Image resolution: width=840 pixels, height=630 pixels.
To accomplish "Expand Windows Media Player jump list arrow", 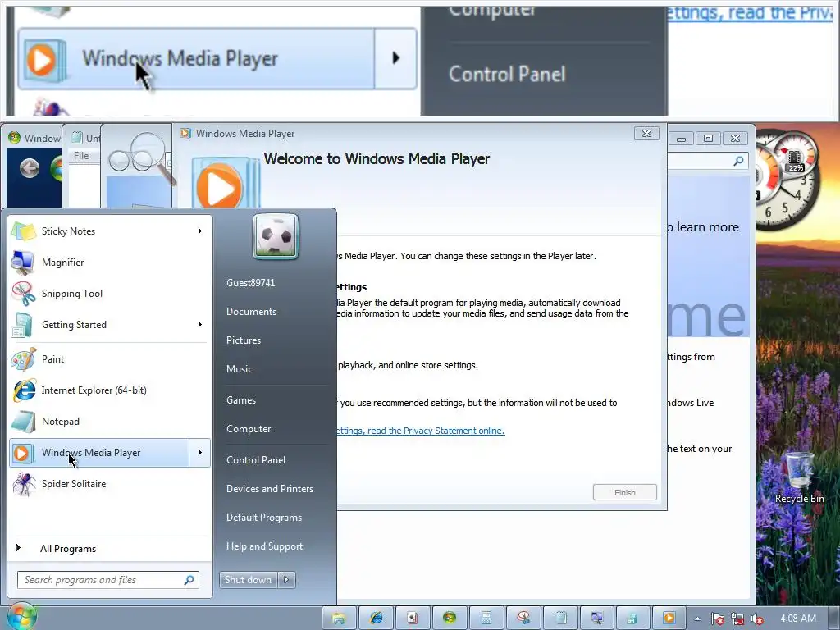I will click(x=200, y=453).
